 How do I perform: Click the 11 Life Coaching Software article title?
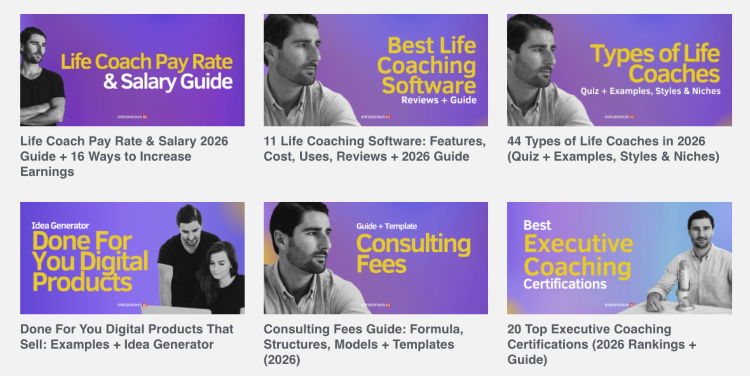click(x=375, y=149)
